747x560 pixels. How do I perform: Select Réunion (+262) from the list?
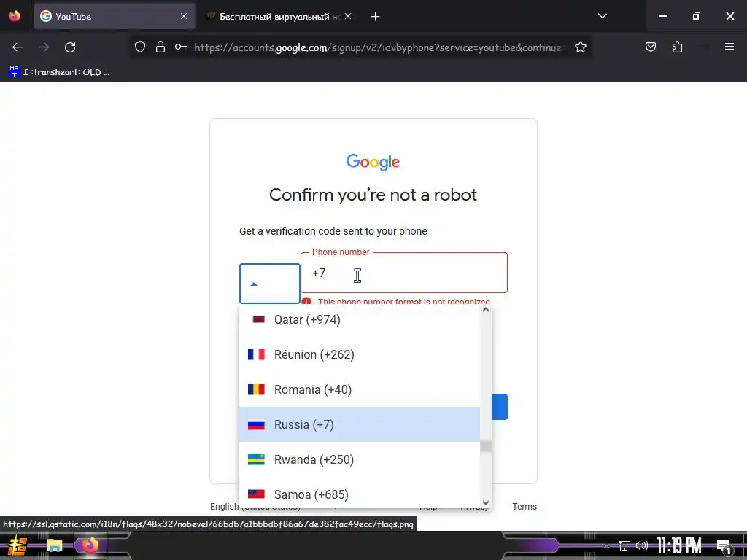click(x=360, y=355)
